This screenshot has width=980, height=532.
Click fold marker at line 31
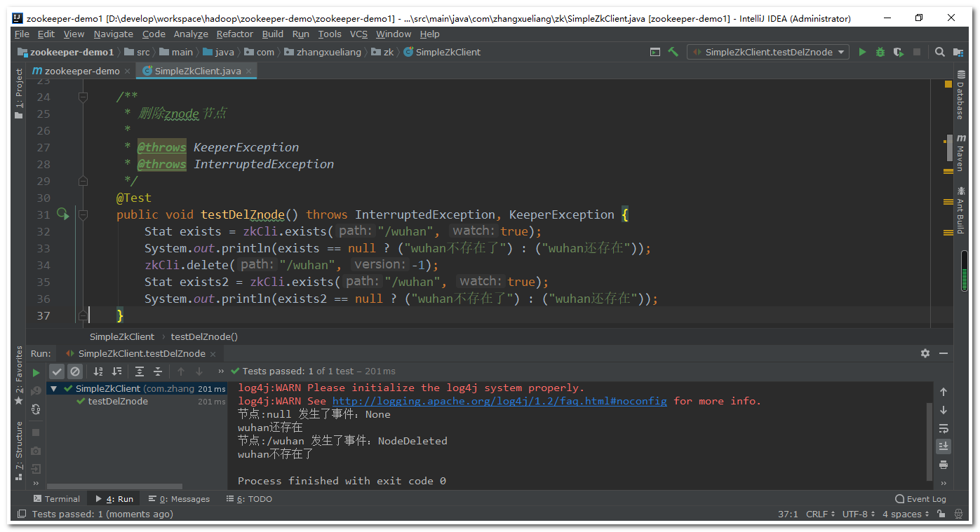coord(83,214)
